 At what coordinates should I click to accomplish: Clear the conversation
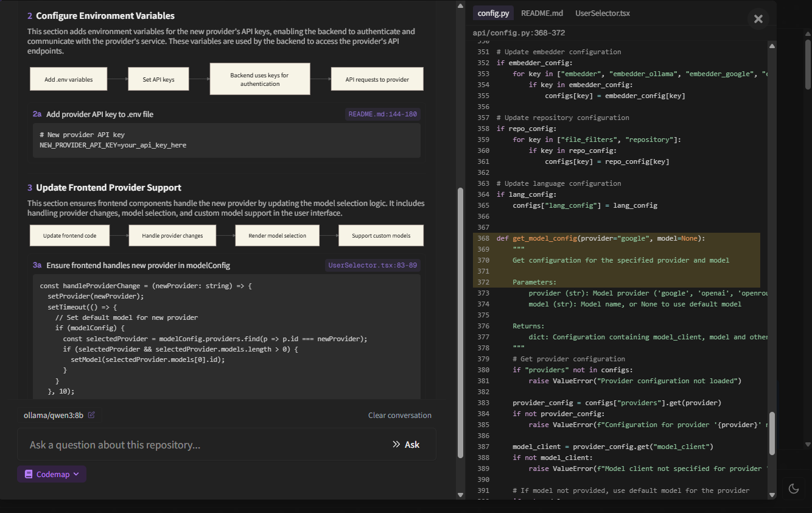(x=400, y=415)
